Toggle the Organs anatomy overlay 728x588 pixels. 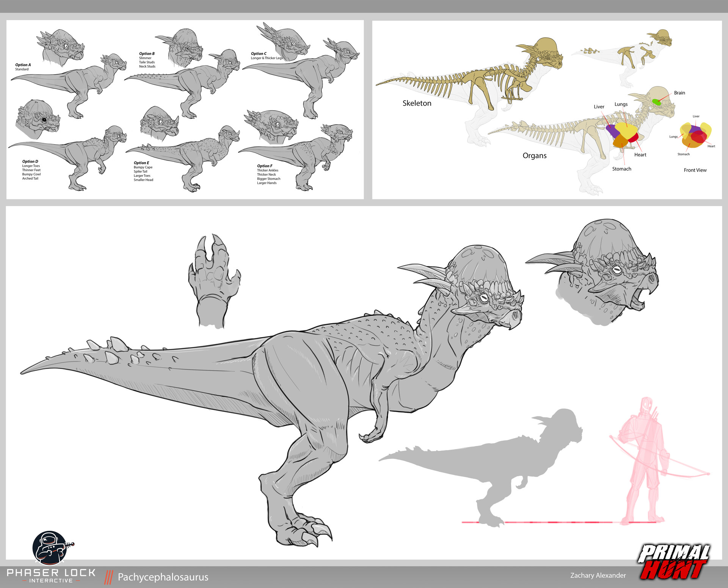click(535, 155)
